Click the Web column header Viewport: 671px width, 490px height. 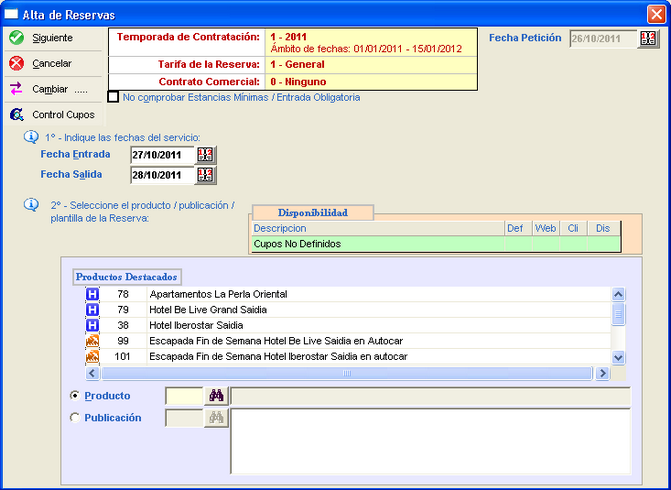(546, 228)
